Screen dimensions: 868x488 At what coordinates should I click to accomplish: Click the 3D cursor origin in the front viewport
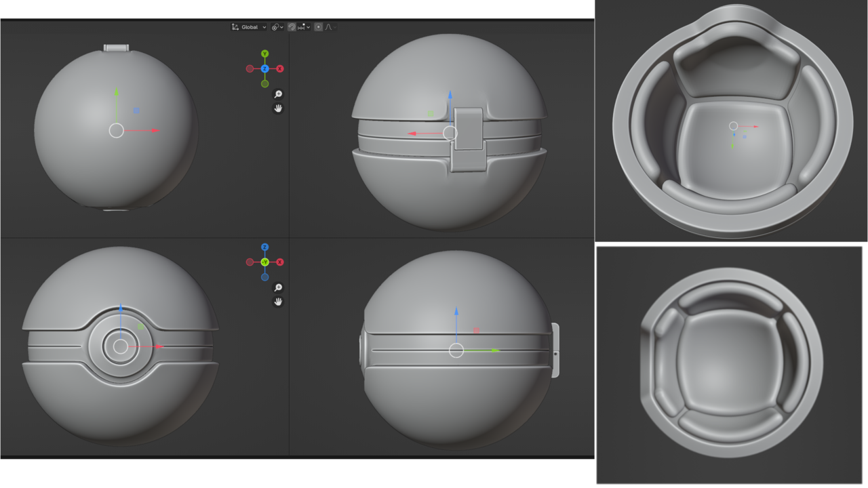[121, 346]
